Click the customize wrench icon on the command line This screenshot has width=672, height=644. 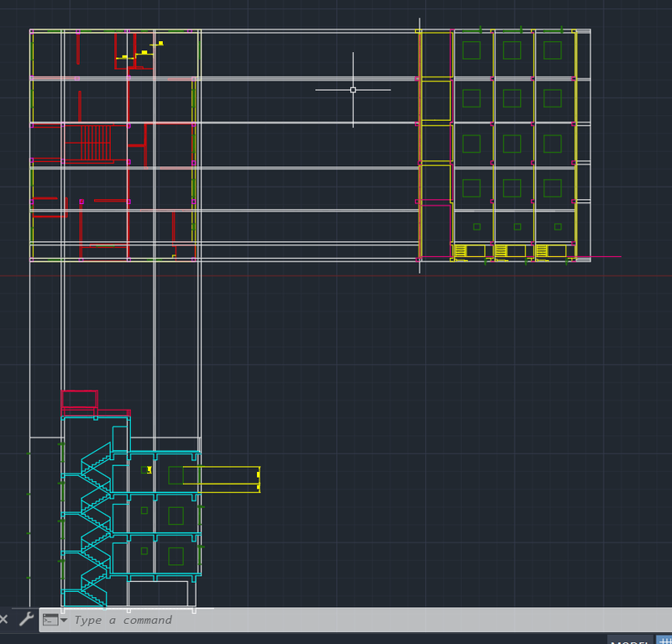tap(26, 619)
